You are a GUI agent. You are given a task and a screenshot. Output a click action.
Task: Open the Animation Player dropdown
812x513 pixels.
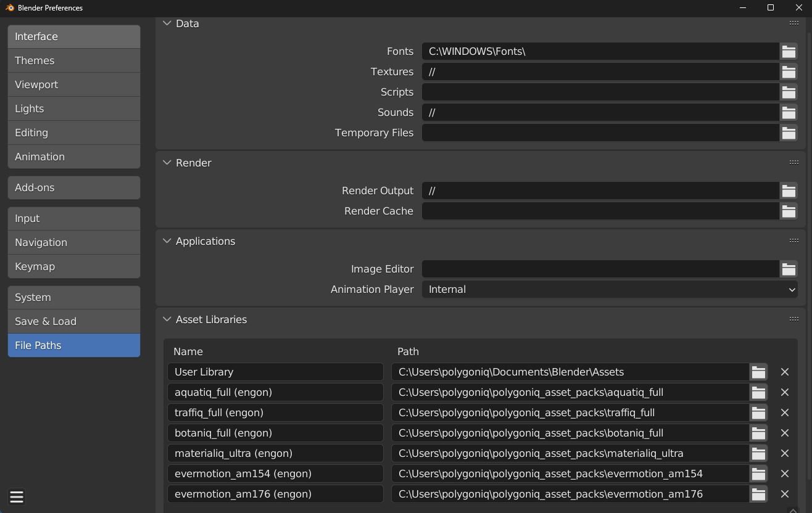(x=609, y=289)
